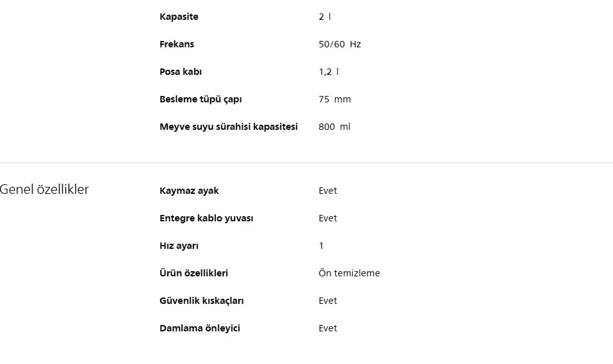Click the 2 l capacity value
The image size is (613, 364).
point(325,17)
